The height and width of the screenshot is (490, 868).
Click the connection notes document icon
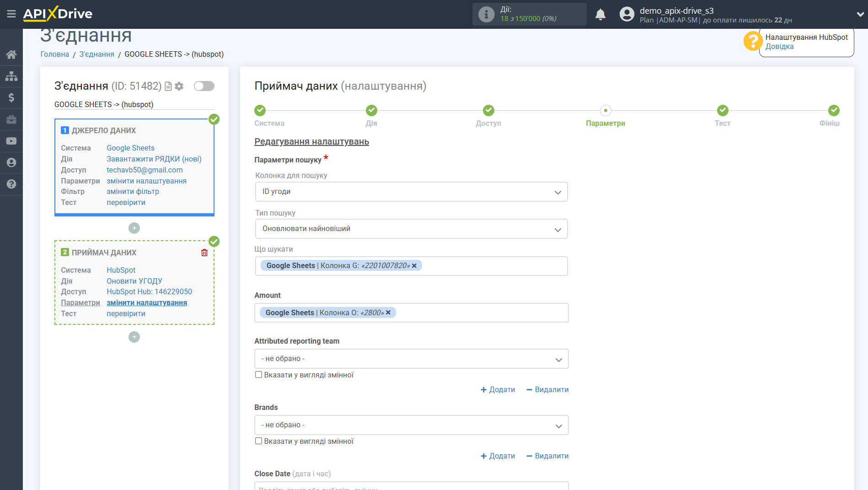[168, 86]
